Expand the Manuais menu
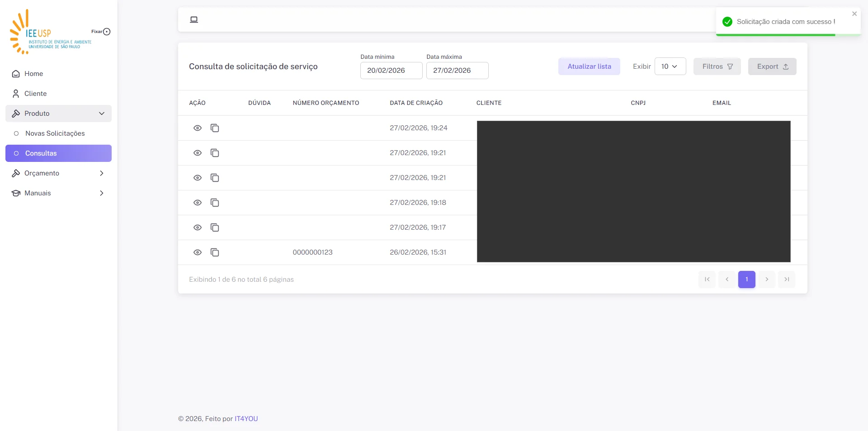 (x=58, y=193)
